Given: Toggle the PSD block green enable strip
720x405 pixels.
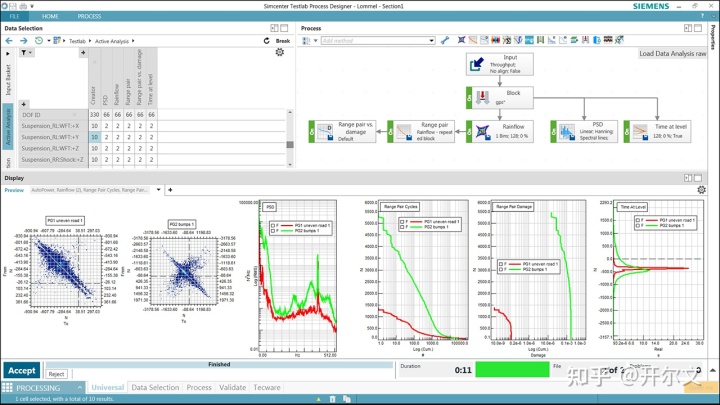Looking at the screenshot, I should tap(553, 131).
